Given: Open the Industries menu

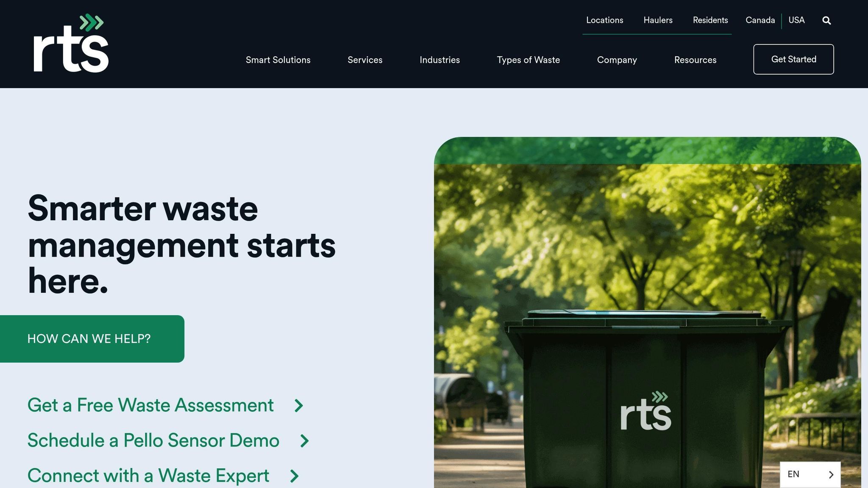Looking at the screenshot, I should coord(440,60).
